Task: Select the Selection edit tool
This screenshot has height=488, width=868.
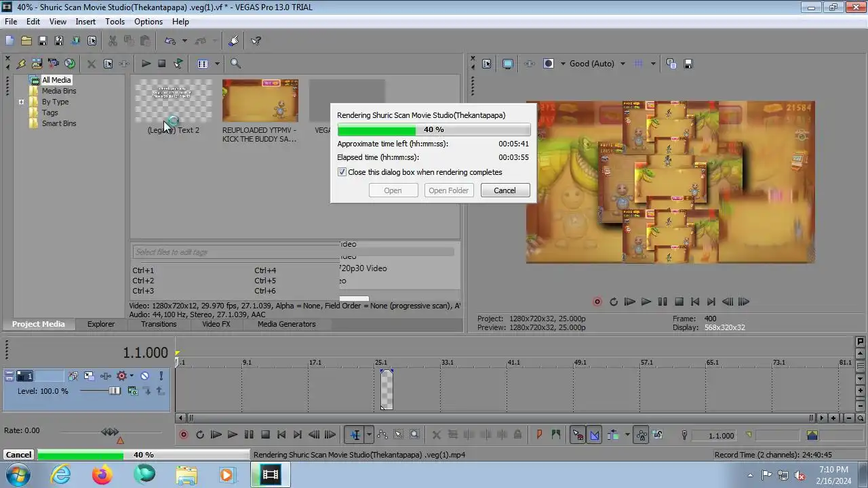Action: coord(398,435)
